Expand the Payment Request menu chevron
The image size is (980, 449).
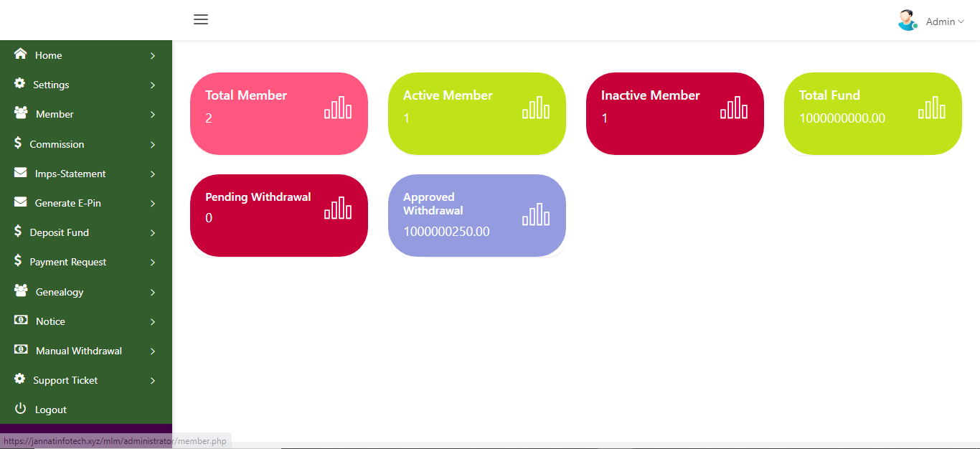[152, 262]
